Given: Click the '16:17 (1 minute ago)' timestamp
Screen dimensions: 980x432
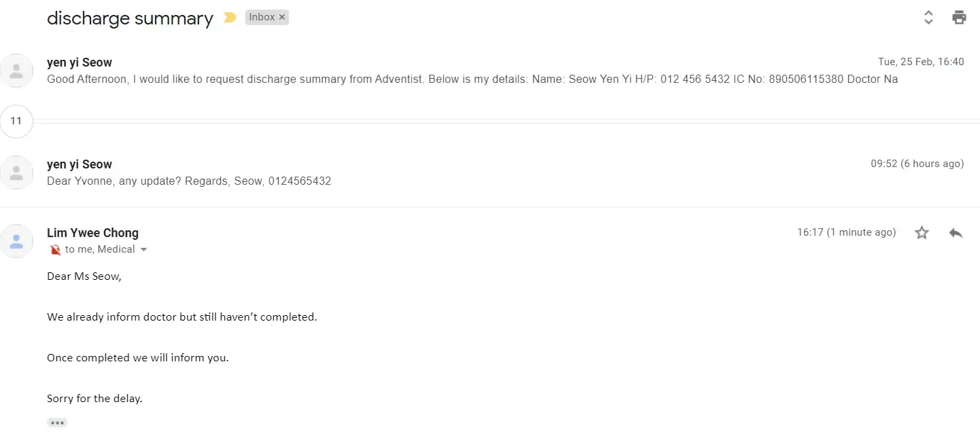Looking at the screenshot, I should (x=846, y=232).
